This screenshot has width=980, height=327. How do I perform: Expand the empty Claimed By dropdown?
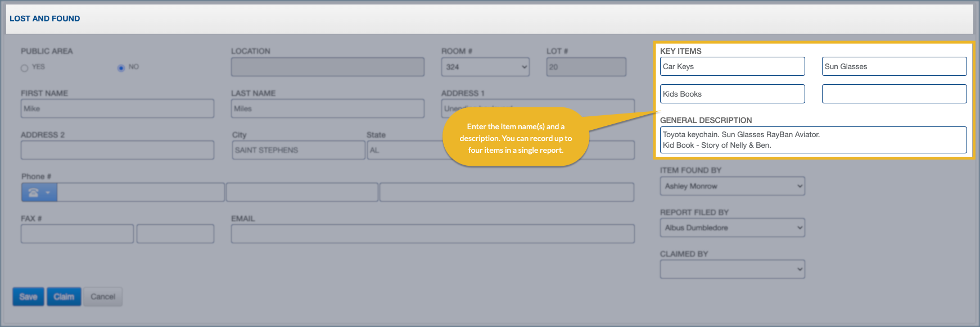click(731, 269)
